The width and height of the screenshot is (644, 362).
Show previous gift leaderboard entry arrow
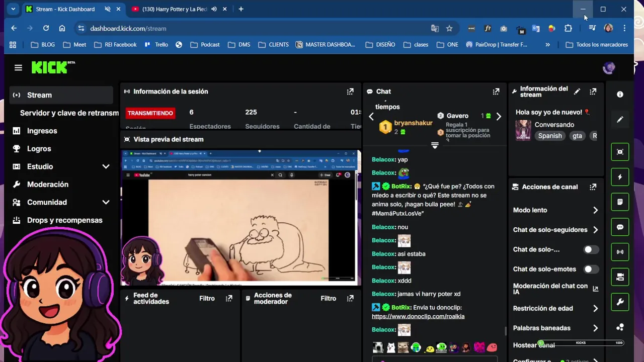(371, 117)
